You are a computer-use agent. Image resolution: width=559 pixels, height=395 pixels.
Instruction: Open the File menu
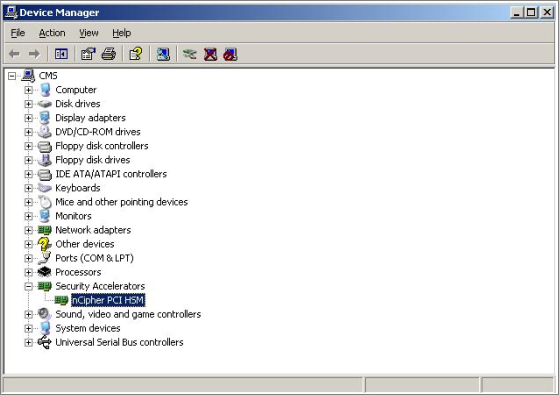pos(18,33)
